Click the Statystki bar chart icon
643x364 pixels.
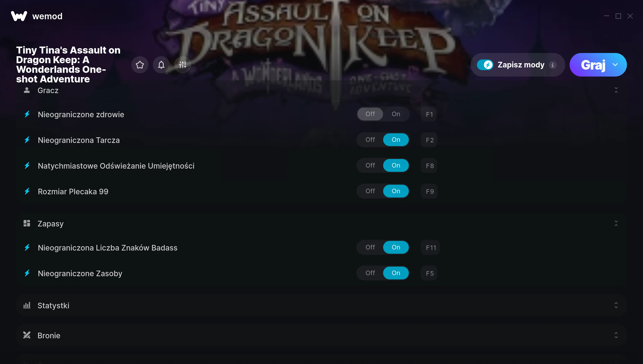pos(27,305)
